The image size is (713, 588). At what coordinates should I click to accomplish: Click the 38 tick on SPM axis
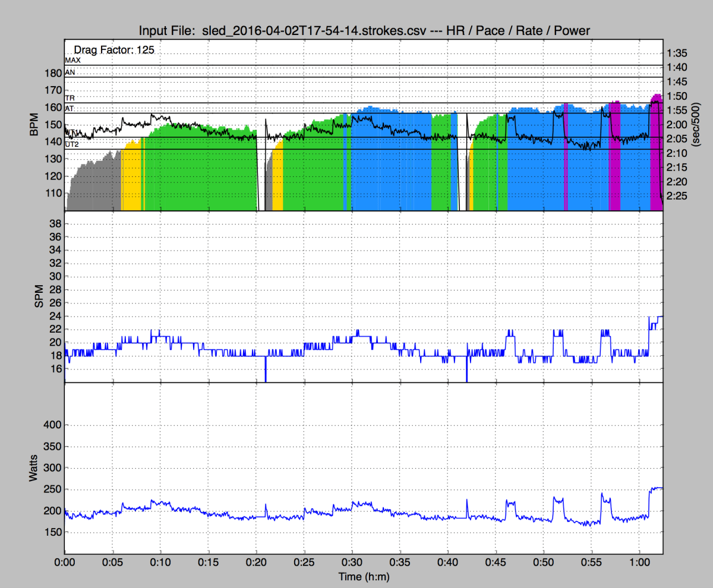click(55, 224)
